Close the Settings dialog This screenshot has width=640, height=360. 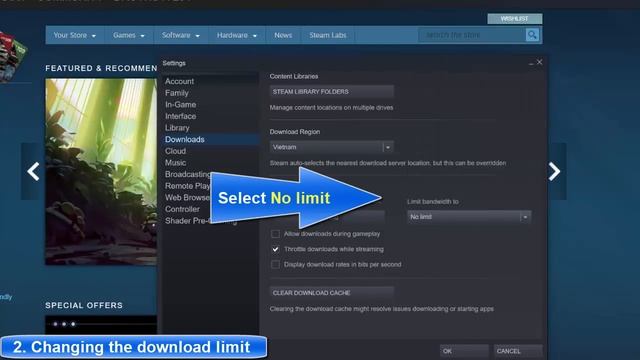(x=540, y=62)
